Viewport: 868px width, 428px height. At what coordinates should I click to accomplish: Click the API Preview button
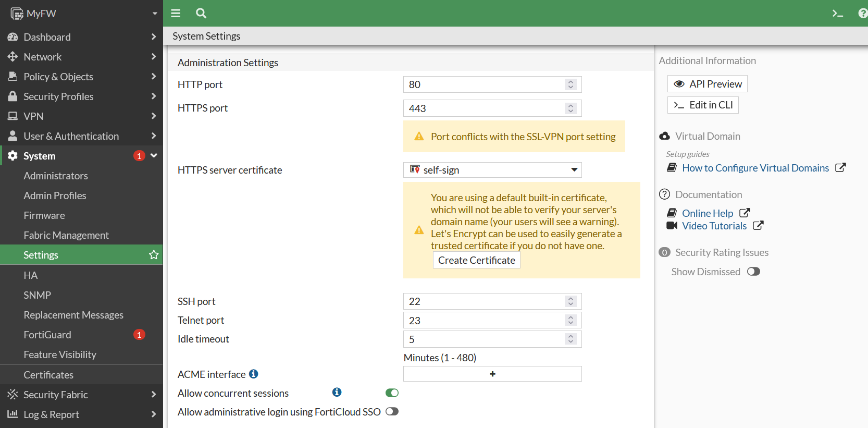pos(708,84)
